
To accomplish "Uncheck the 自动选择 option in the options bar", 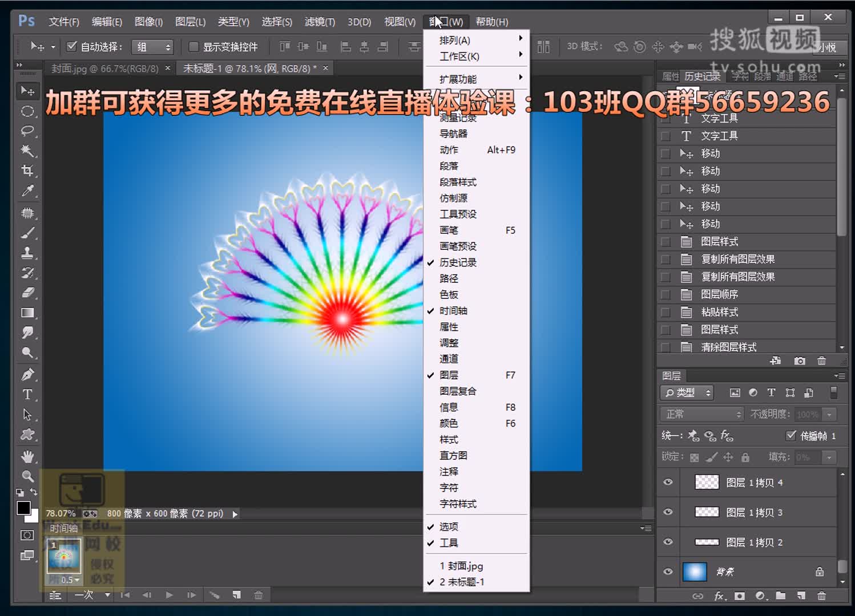I will (x=71, y=46).
